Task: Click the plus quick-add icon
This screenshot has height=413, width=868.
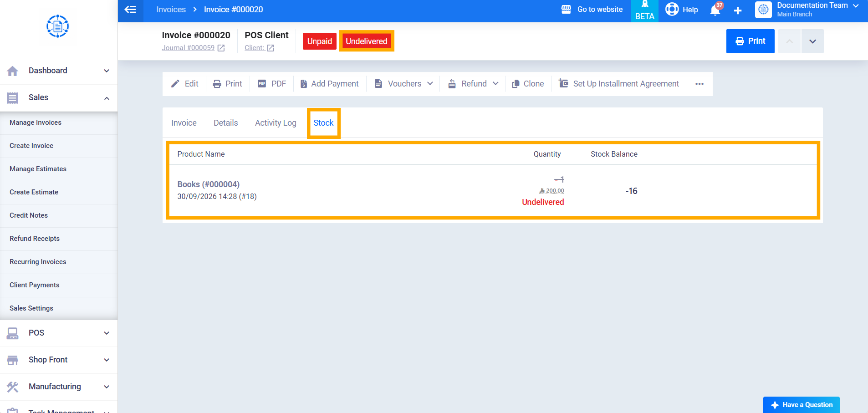Action: tap(738, 10)
